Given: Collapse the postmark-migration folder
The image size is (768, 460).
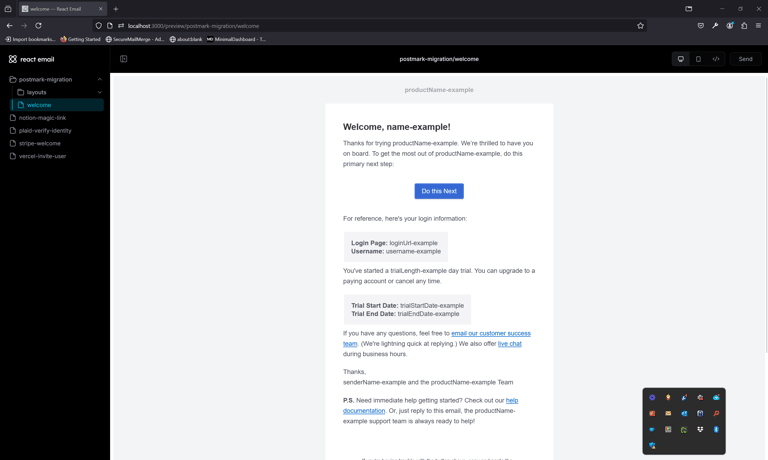Looking at the screenshot, I should (x=99, y=79).
